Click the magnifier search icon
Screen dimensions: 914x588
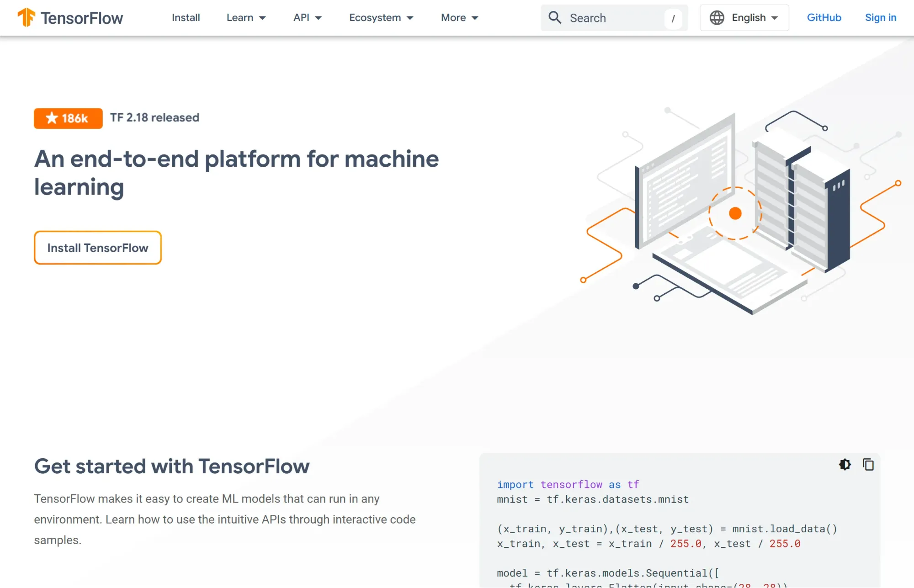[555, 17]
